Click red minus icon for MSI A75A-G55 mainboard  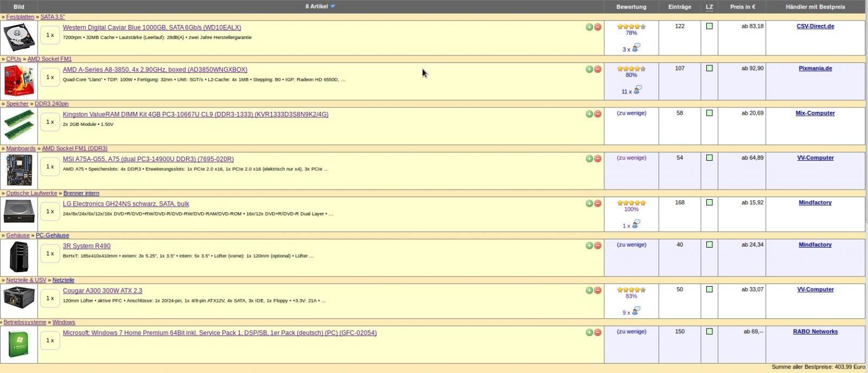coord(597,159)
